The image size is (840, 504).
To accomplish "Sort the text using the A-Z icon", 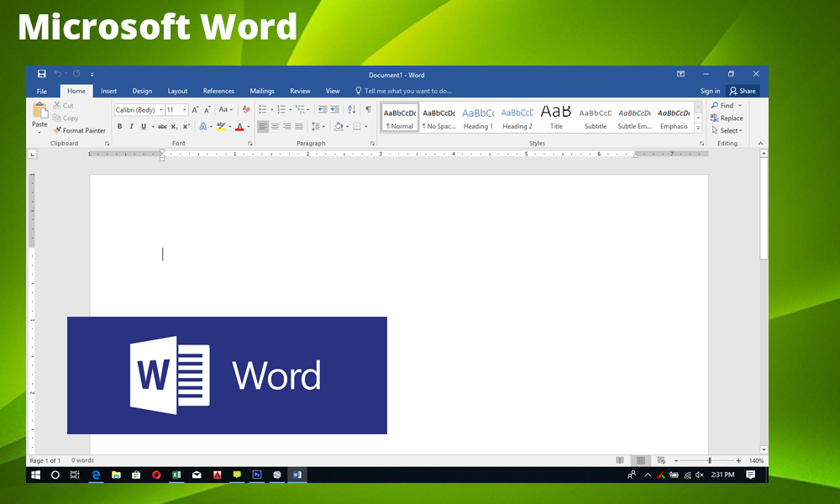I will click(351, 110).
